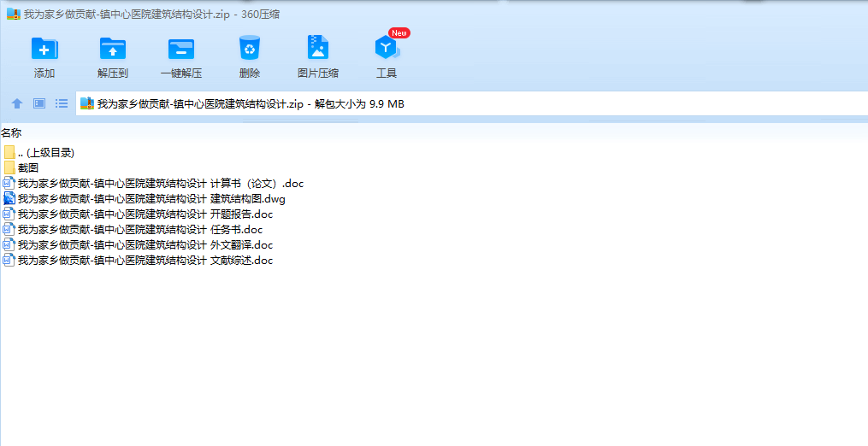Viewport: 868px width, 446px height.
Task: Select the 开题报告.doc file
Action: pos(139,214)
